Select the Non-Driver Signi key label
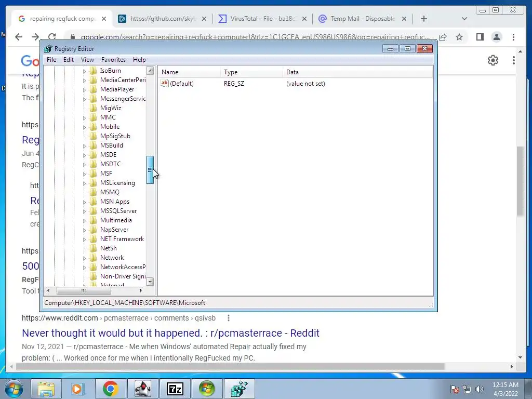The image size is (532, 399). (x=123, y=276)
